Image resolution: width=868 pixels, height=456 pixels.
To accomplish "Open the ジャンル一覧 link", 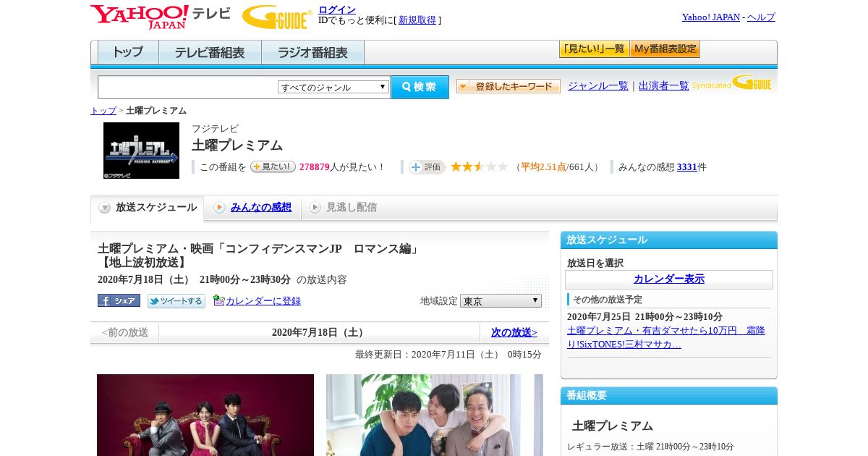I will [x=597, y=85].
